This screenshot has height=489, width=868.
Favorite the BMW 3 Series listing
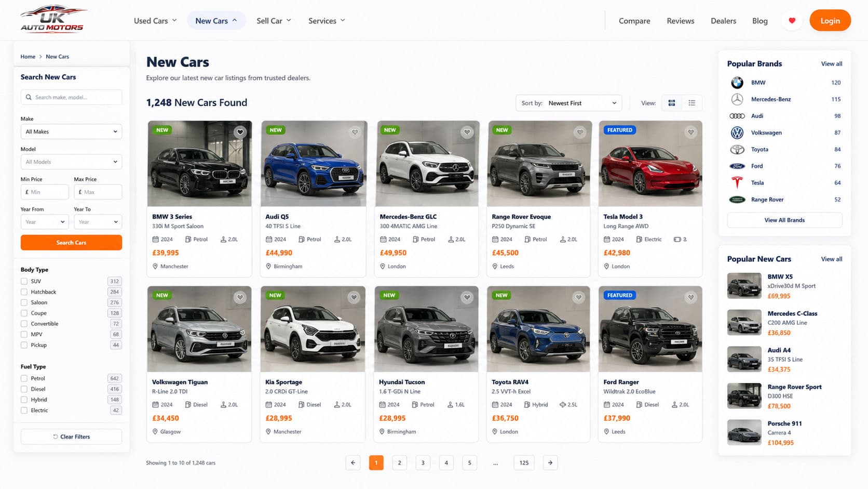240,132
